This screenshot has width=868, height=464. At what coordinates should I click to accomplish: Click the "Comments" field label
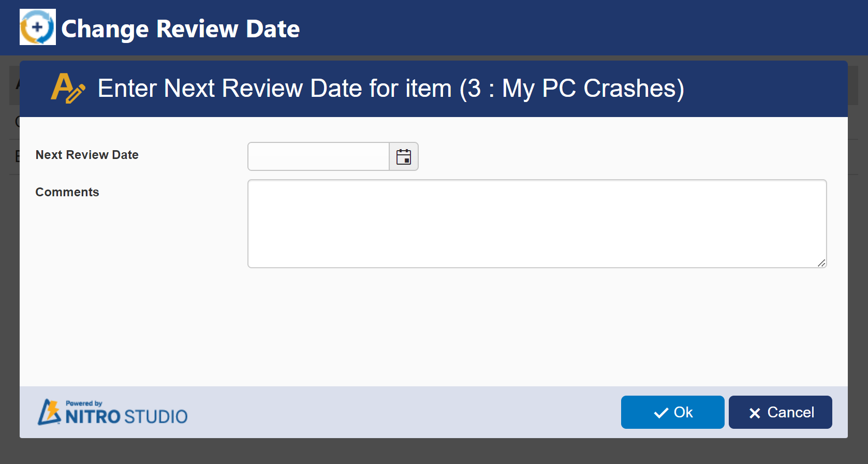pyautogui.click(x=67, y=192)
